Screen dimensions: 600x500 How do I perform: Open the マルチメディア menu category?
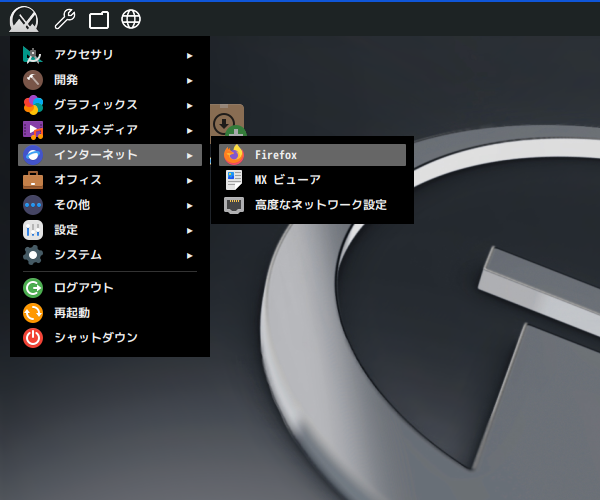[x=95, y=130]
